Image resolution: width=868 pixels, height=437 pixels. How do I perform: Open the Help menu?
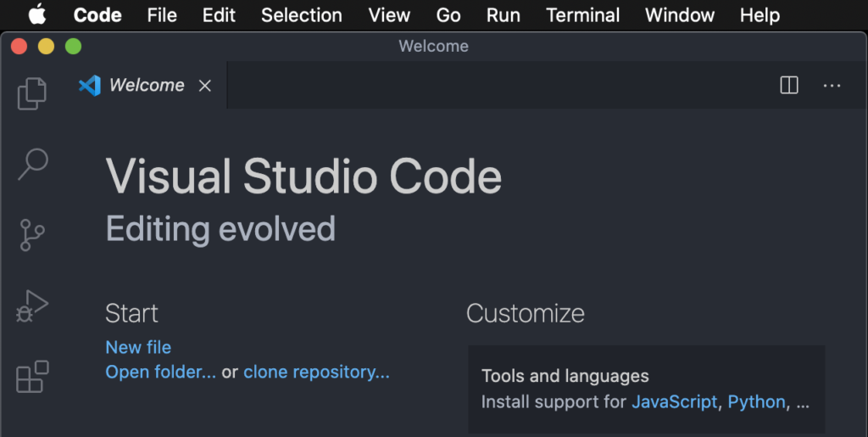click(759, 15)
